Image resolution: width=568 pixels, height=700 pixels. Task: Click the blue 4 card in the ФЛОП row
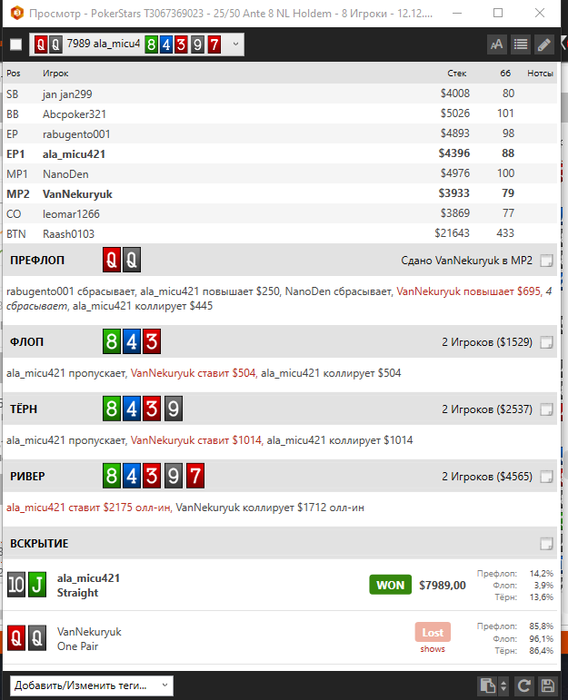[132, 342]
